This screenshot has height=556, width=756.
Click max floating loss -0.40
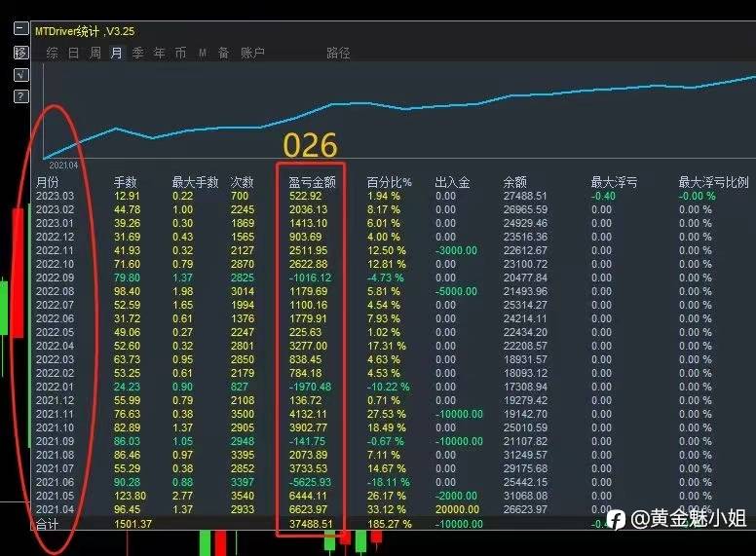click(603, 196)
